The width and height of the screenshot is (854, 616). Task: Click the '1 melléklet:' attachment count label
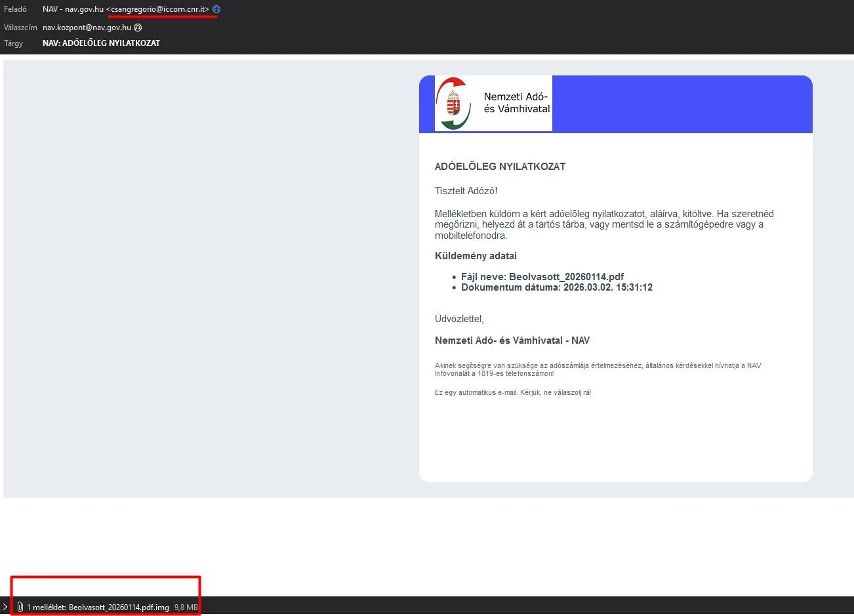pyautogui.click(x=46, y=607)
